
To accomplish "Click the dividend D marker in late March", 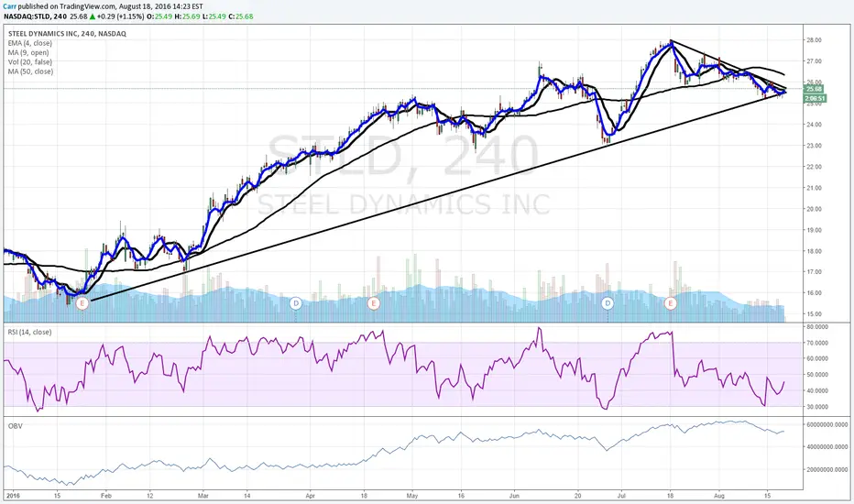I will [296, 303].
